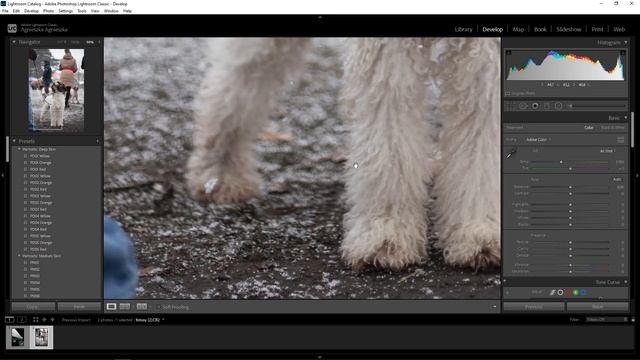
Task: Collapse the Tone Curve panel
Action: coord(626,282)
